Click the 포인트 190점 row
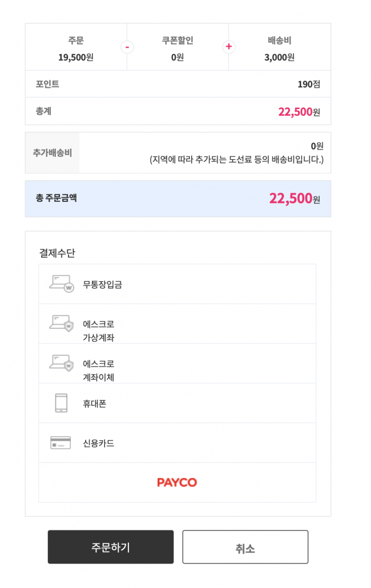The image size is (371, 588). (x=178, y=84)
